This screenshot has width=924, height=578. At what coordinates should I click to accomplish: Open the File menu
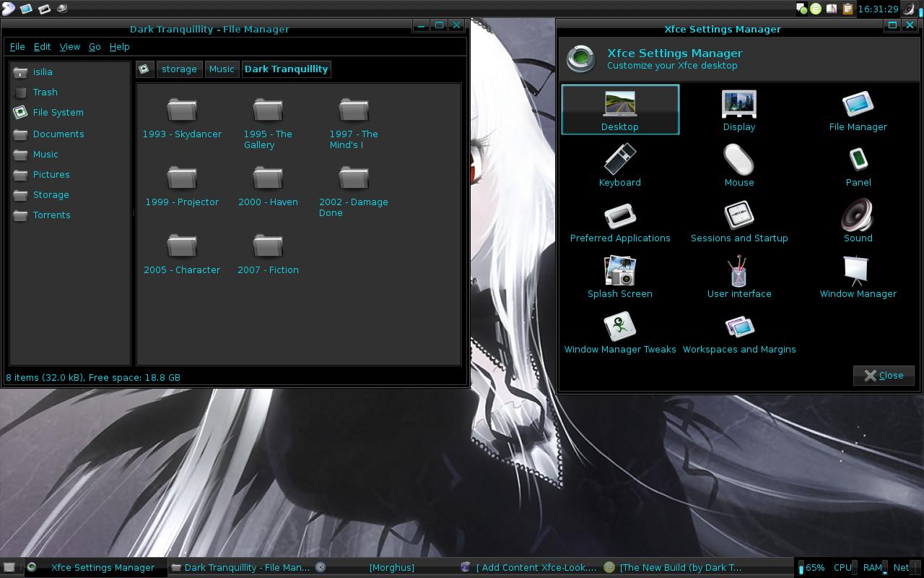pyautogui.click(x=17, y=46)
